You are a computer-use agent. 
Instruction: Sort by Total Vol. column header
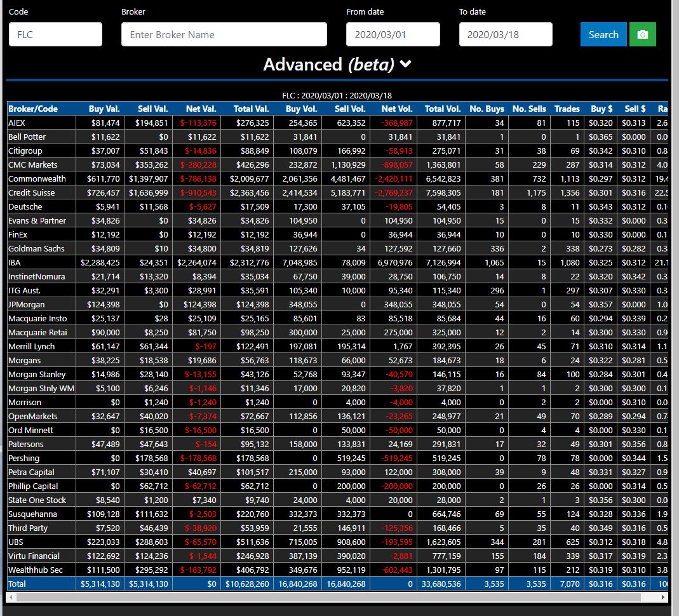coord(443,109)
